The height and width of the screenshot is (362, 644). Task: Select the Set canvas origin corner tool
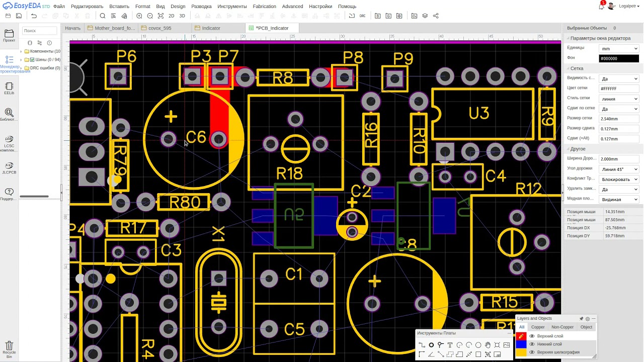click(x=422, y=354)
